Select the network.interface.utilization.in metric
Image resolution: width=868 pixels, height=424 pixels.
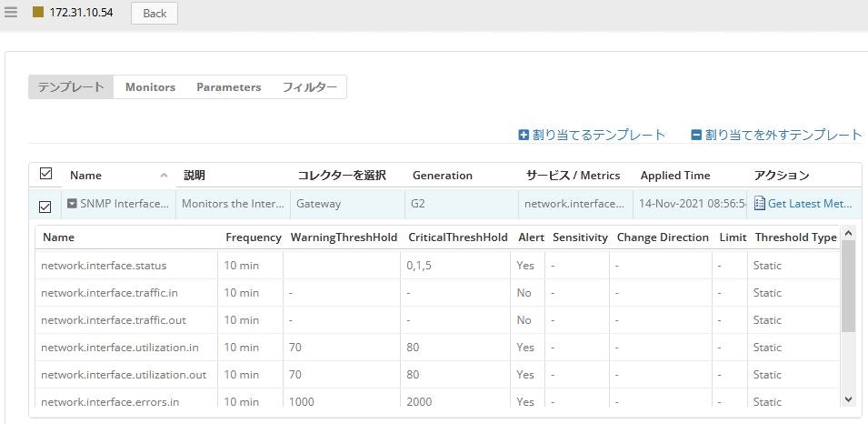120,348
